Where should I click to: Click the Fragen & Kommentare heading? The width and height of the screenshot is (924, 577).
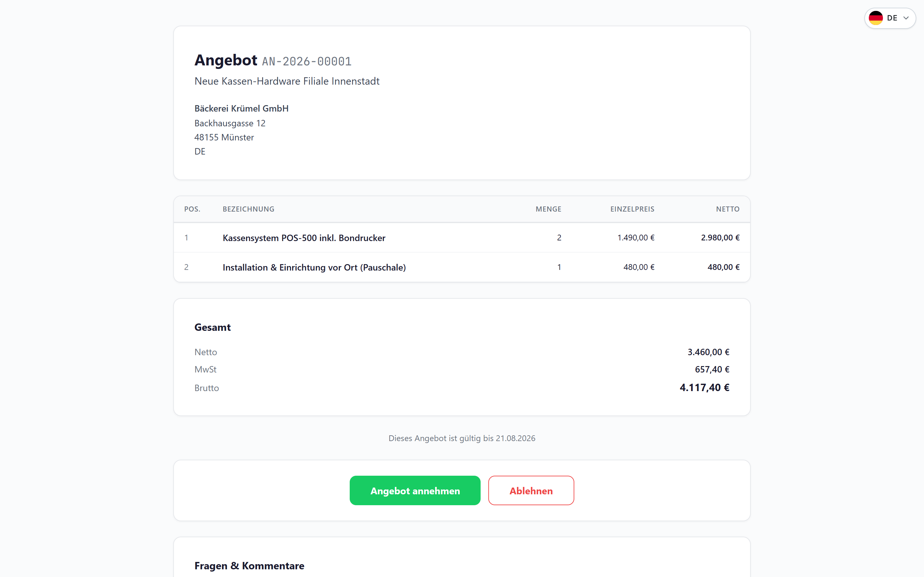click(x=249, y=565)
